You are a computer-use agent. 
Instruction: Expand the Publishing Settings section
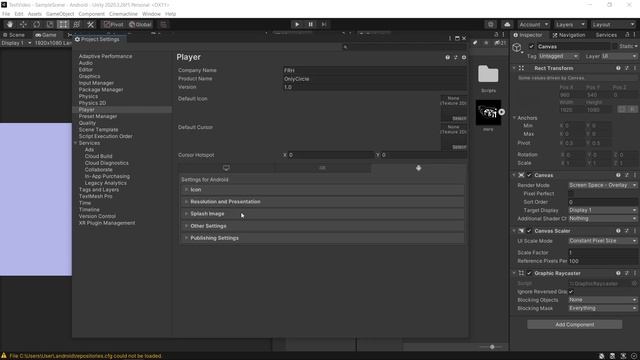click(x=322, y=238)
